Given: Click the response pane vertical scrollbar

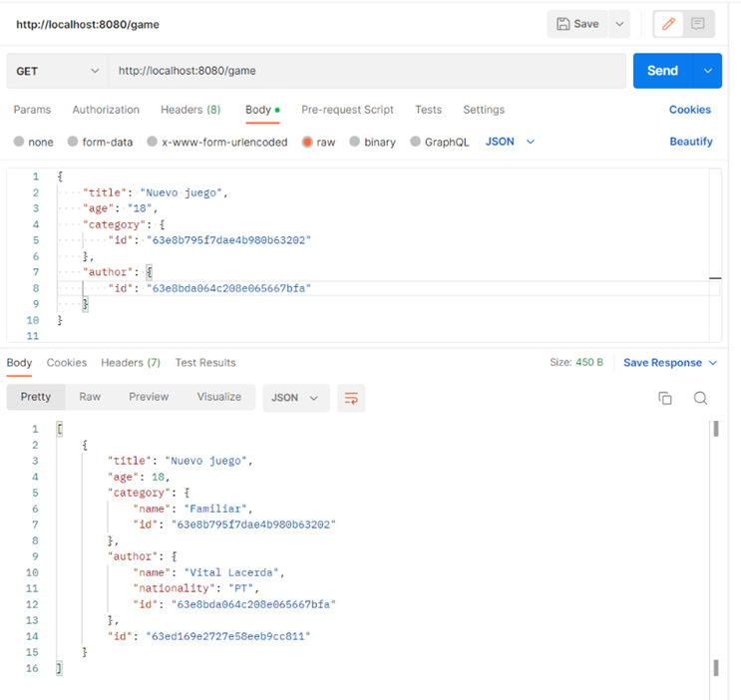Looking at the screenshot, I should point(715,548).
